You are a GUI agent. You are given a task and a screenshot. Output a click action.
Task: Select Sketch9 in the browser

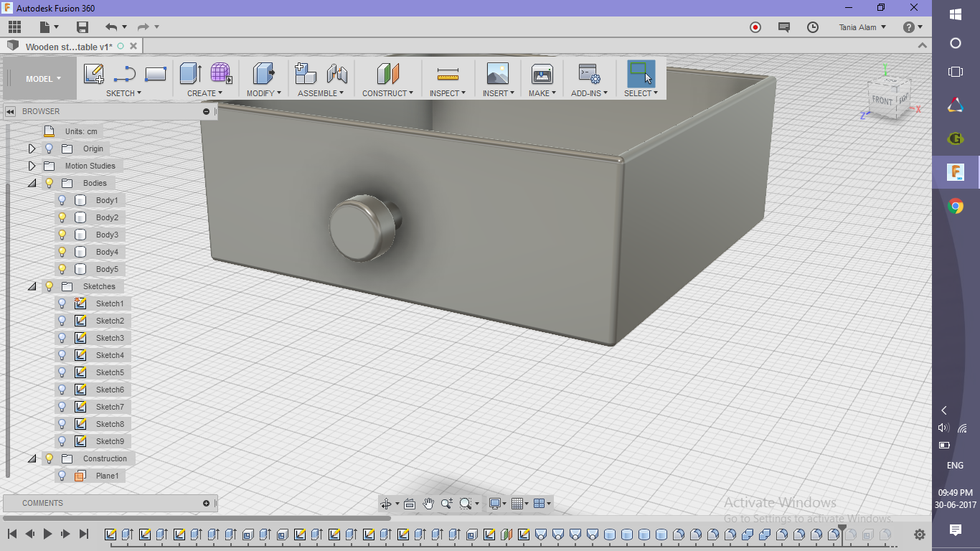110,441
